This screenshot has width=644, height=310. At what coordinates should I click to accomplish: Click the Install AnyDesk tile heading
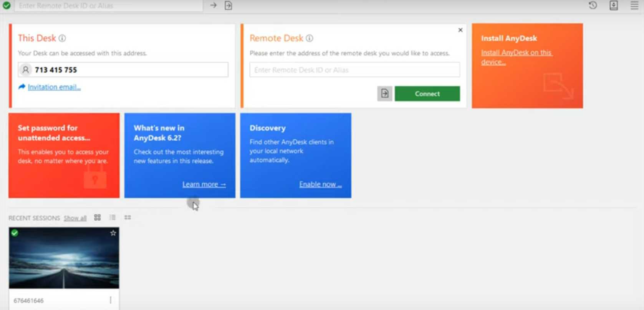tap(509, 38)
